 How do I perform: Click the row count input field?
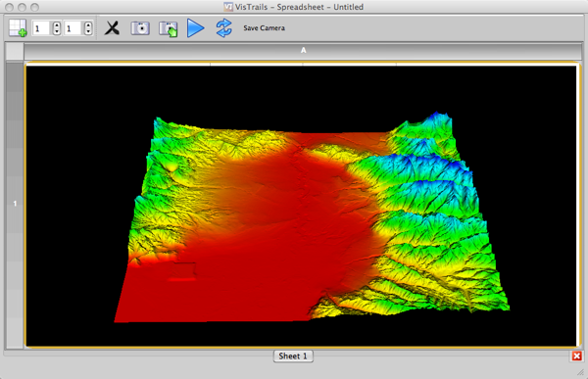(42, 28)
